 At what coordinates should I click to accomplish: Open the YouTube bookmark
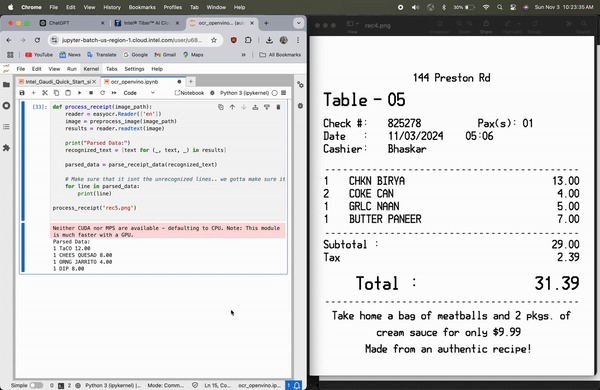pos(39,55)
